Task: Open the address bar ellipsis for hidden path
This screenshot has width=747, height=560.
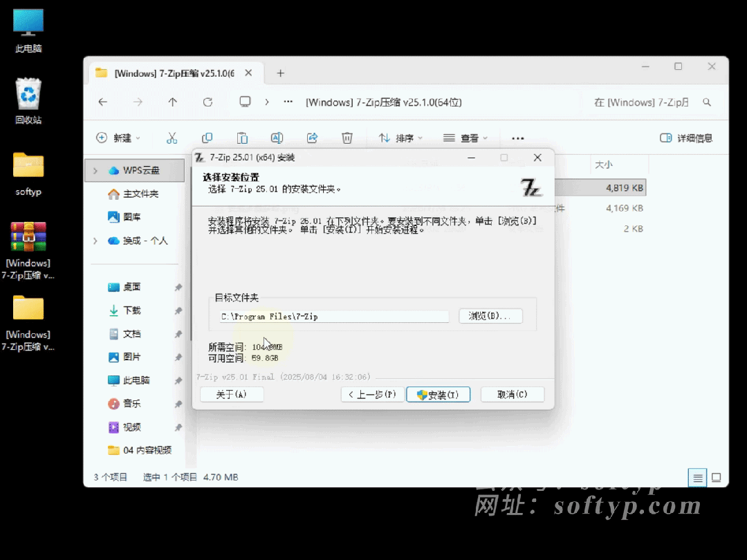Action: 288,102
